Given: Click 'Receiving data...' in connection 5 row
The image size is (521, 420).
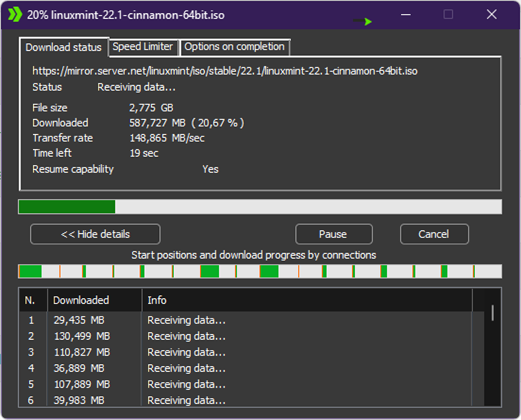Looking at the screenshot, I should click(x=187, y=384).
